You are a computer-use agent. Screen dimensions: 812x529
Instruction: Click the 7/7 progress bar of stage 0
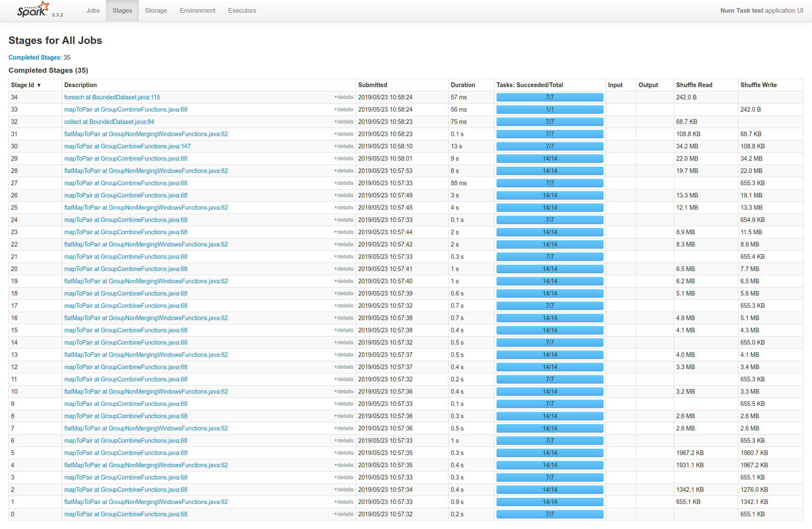click(550, 514)
